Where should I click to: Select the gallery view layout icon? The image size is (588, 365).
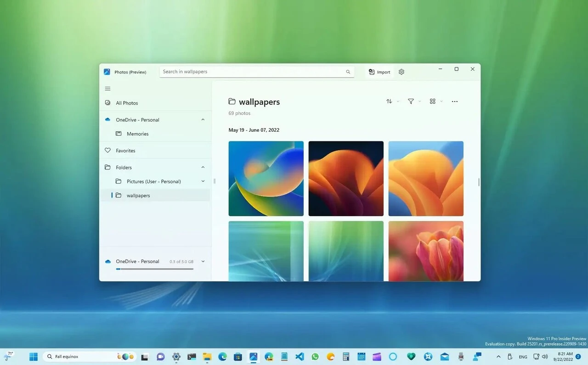(x=432, y=101)
